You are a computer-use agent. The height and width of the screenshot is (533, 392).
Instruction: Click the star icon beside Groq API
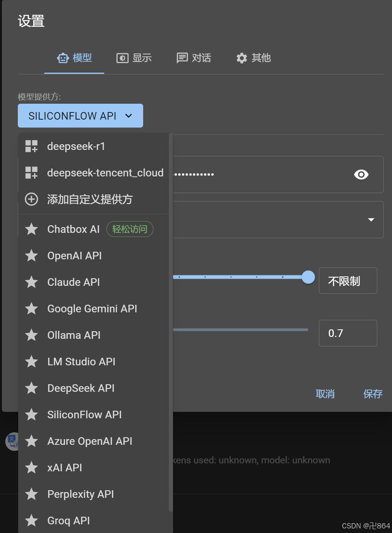31,521
